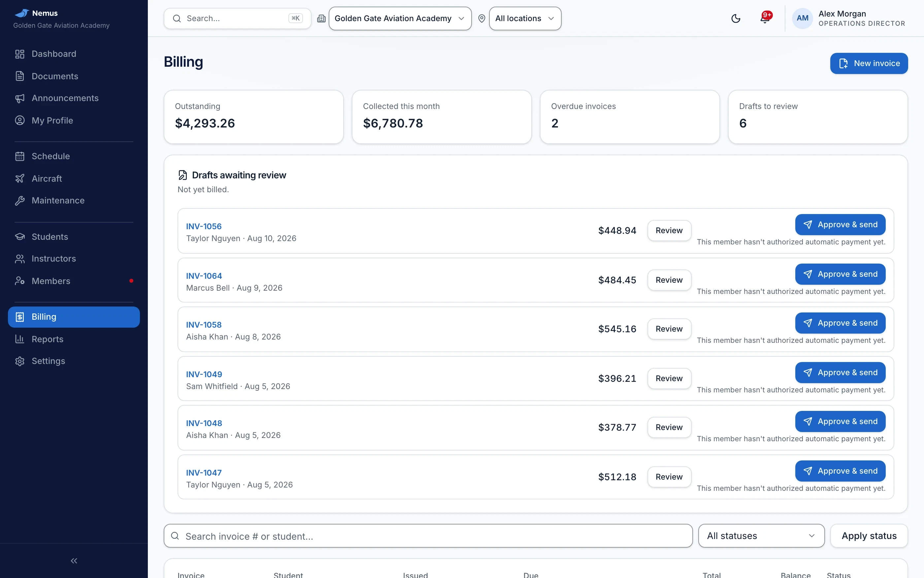
Task: Click the Drafts awaiting review document icon
Action: point(183,175)
